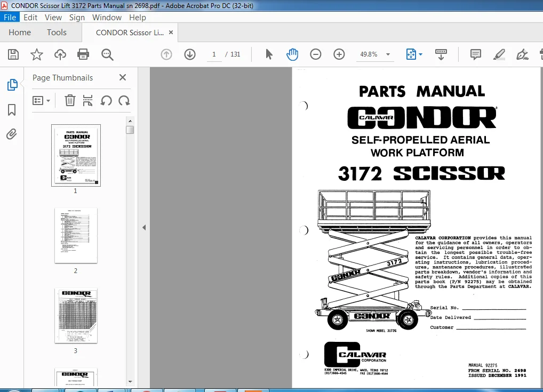Go to the next page with the down arrow
This screenshot has width=543, height=392.
click(190, 54)
